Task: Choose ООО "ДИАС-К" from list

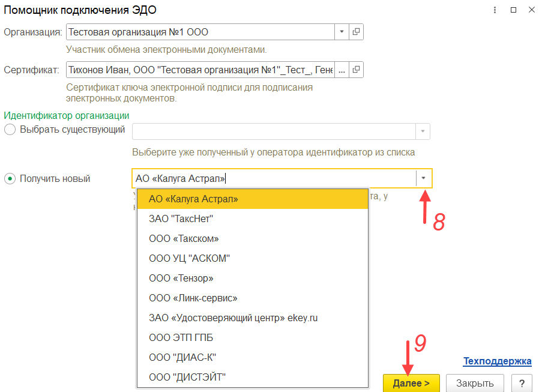Action: point(253,357)
